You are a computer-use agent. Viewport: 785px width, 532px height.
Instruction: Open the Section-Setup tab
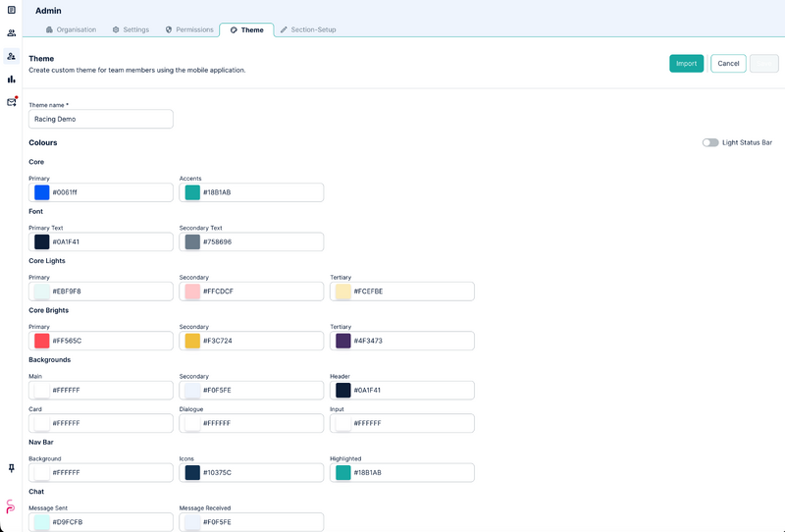(x=308, y=29)
